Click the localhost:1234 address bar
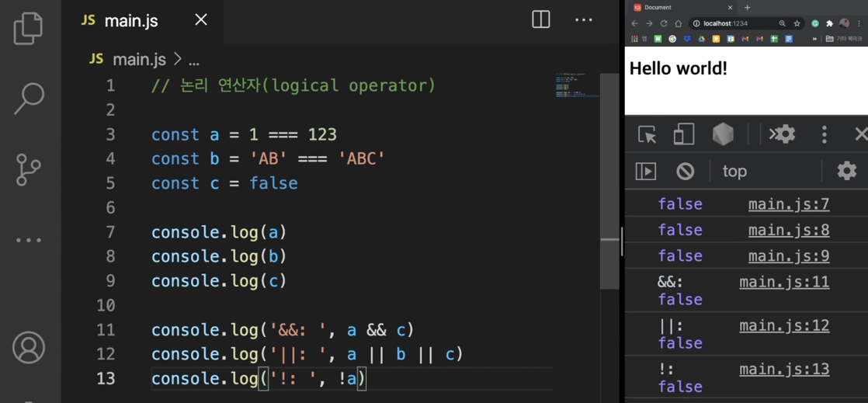868x403 pixels. point(737,24)
